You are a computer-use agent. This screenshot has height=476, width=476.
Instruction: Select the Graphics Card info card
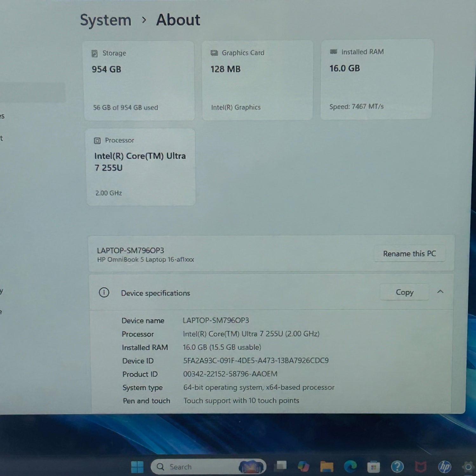click(257, 80)
